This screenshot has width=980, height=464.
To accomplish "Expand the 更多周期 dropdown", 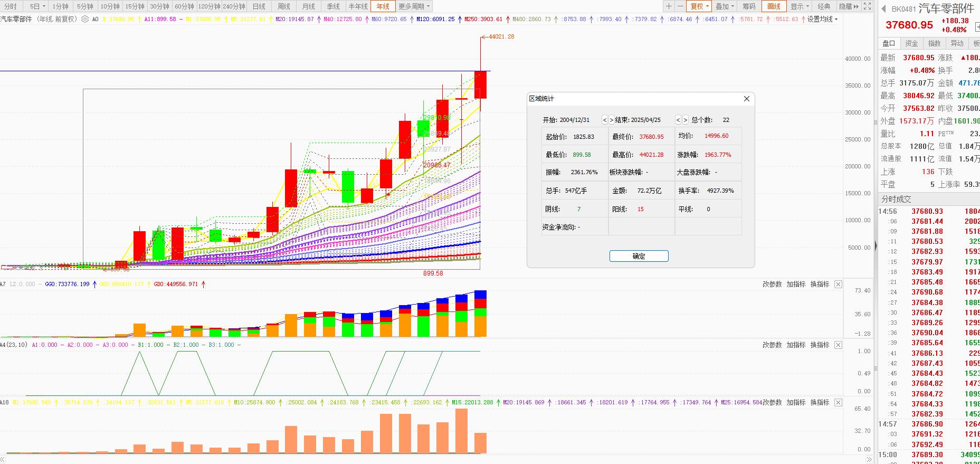I will tap(414, 6).
